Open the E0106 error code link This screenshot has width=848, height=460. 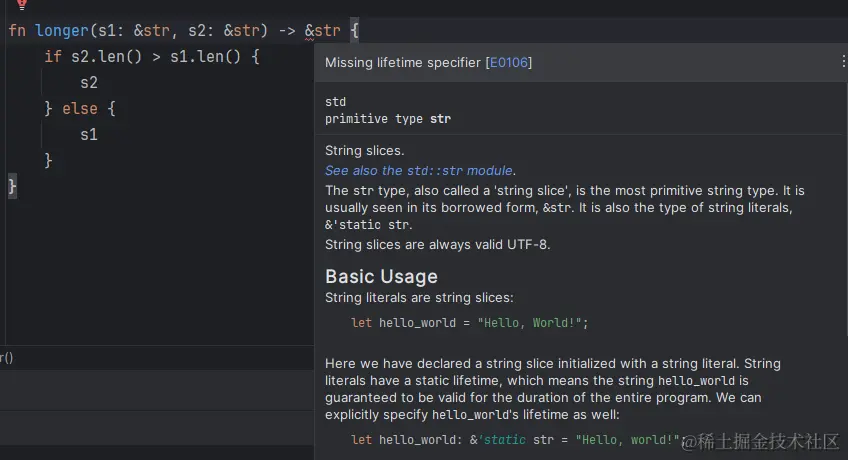tap(508, 63)
